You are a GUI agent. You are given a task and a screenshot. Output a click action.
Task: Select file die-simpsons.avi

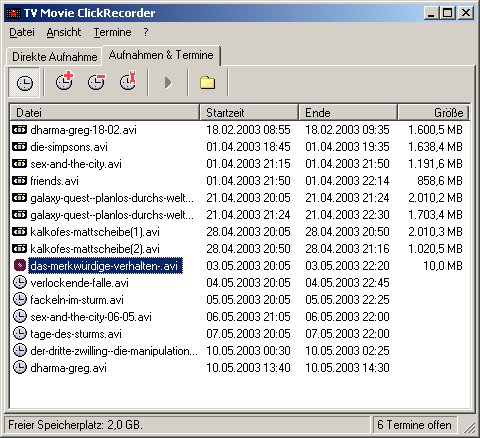pos(69,147)
